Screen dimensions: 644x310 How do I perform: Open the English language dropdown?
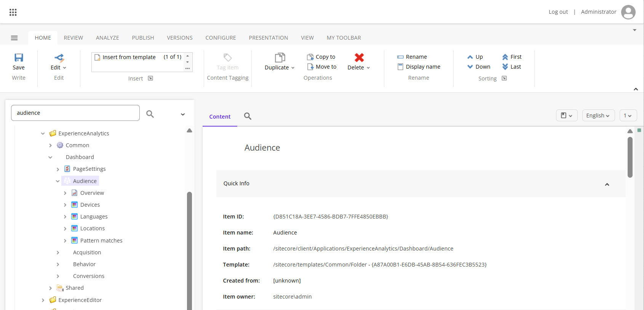pyautogui.click(x=598, y=116)
